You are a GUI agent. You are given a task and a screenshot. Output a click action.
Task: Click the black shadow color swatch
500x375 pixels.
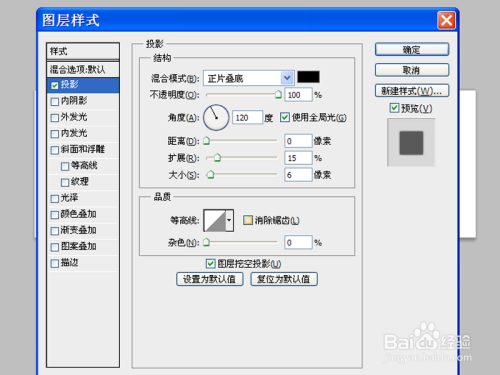[308, 77]
